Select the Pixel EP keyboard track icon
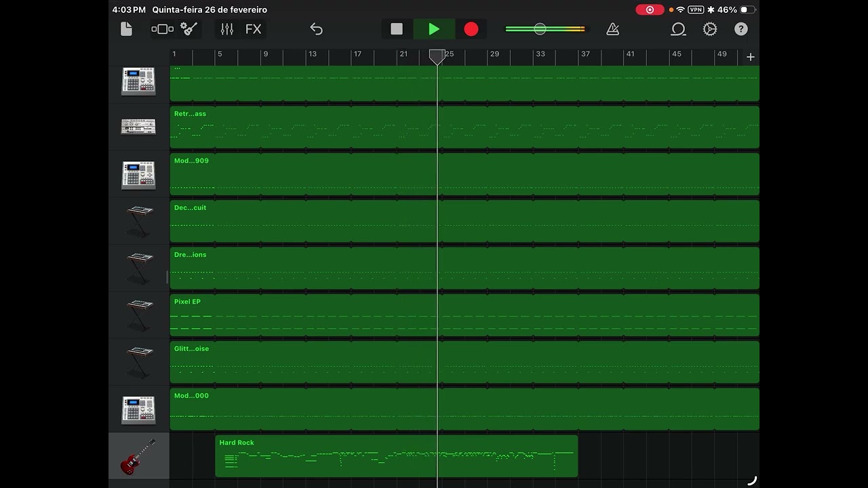 pos(139,315)
